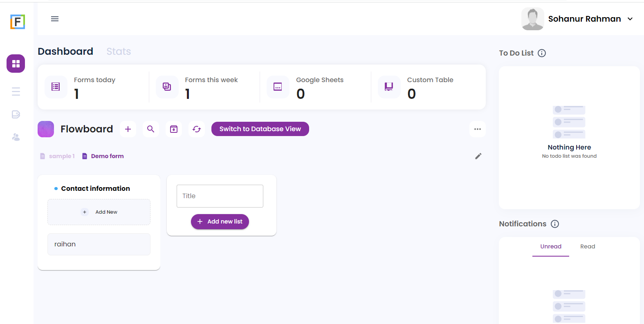Open the three-dot more options menu
The image size is (644, 324).
click(x=478, y=129)
